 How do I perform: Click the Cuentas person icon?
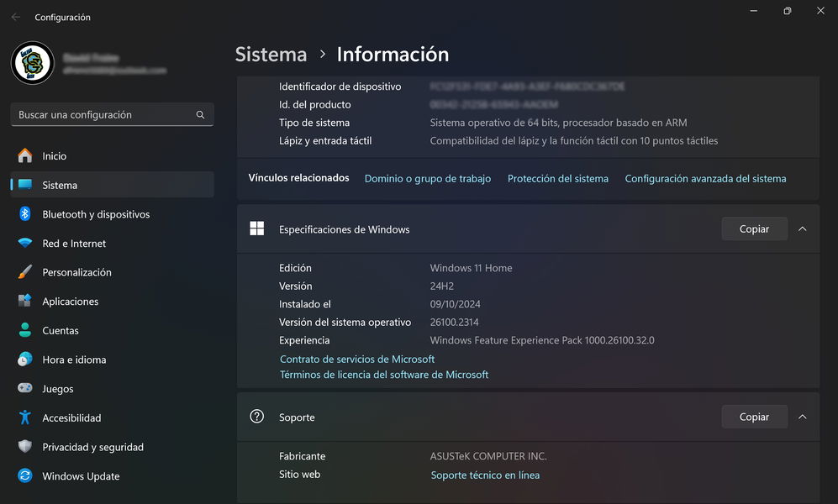click(x=24, y=330)
